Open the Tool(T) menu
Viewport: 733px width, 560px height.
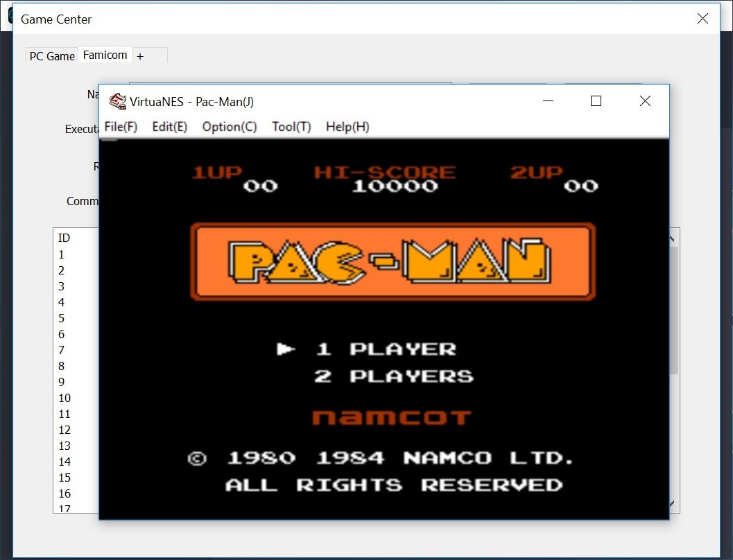point(291,127)
